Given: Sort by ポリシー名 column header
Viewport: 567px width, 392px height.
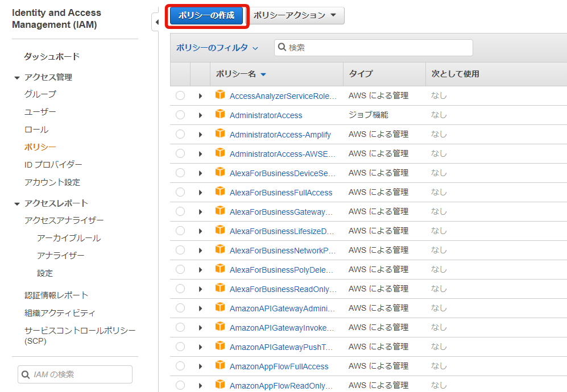Looking at the screenshot, I should point(241,74).
